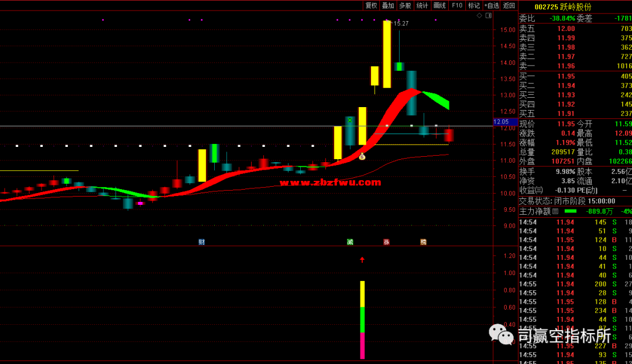This screenshot has width=632, height=364.
Task: Click the tick row with volume 124
Action: click(x=575, y=240)
